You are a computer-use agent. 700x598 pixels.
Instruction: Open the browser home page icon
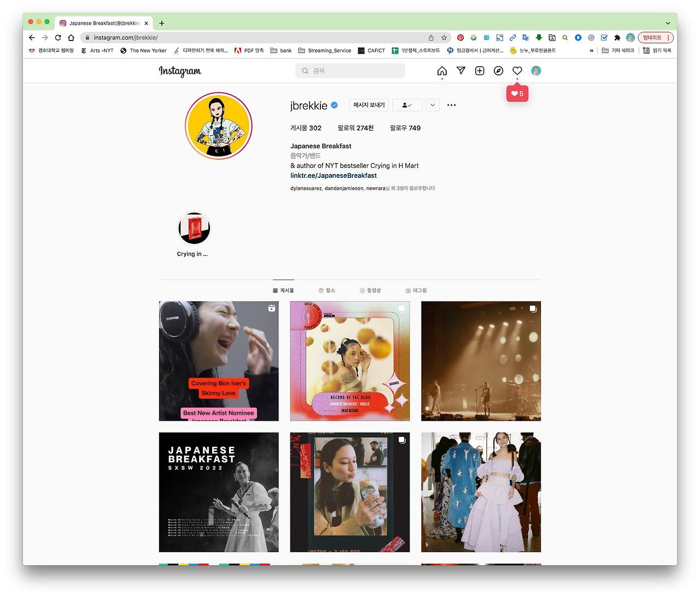click(x=71, y=38)
